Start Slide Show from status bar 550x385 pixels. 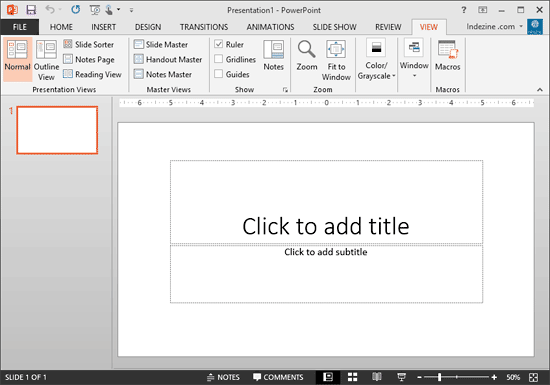point(401,377)
